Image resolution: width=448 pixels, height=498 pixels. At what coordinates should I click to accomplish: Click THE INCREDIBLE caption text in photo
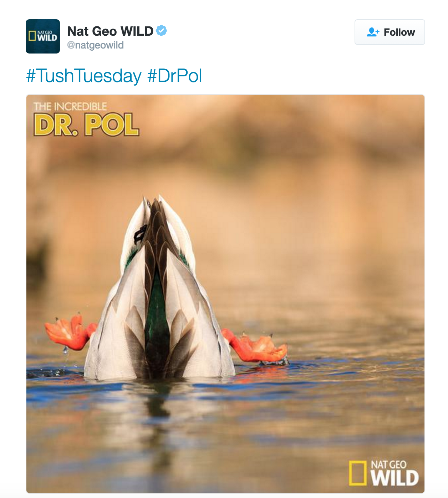click(x=70, y=106)
